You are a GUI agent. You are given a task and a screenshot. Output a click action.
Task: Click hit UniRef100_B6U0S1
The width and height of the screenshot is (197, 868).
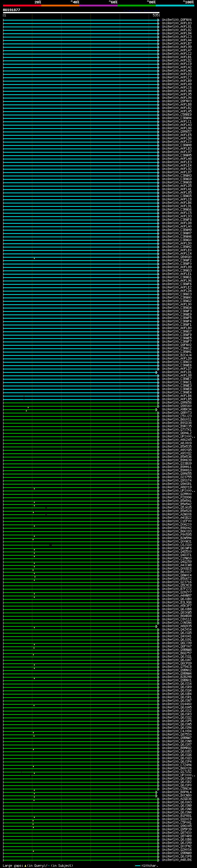click(x=176, y=419)
